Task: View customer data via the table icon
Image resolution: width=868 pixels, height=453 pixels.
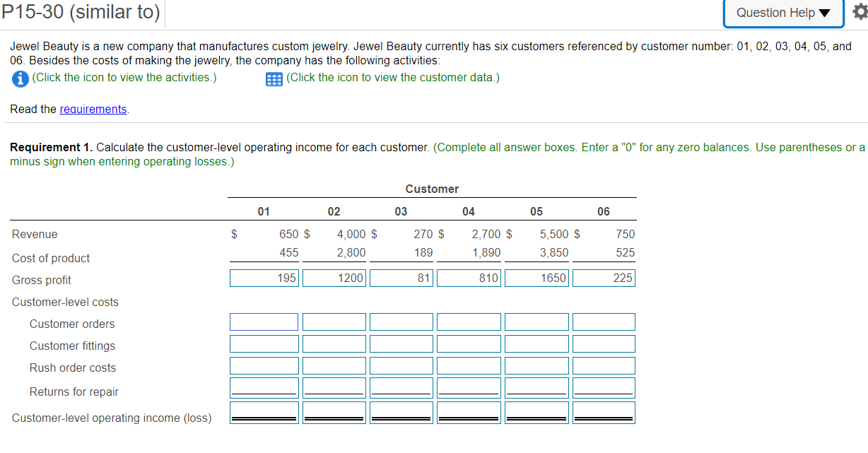Action: tap(274, 78)
